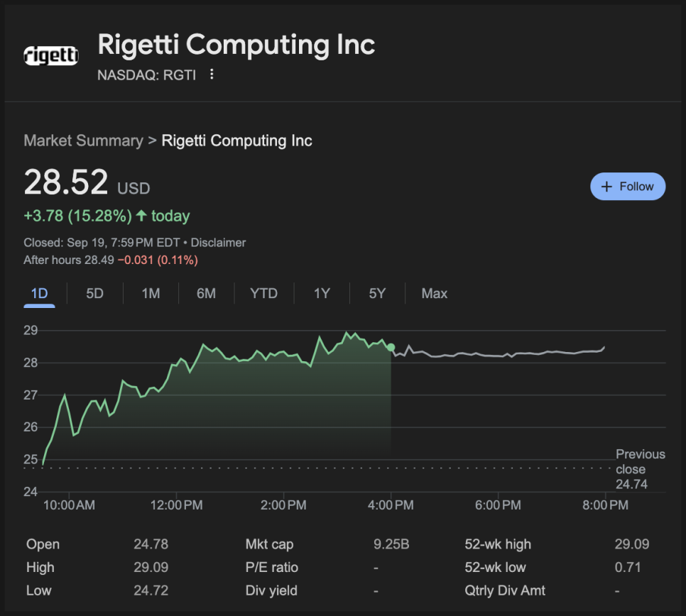Switch chart to 1Y range
Viewport: 686px width, 616px height.
click(x=322, y=293)
